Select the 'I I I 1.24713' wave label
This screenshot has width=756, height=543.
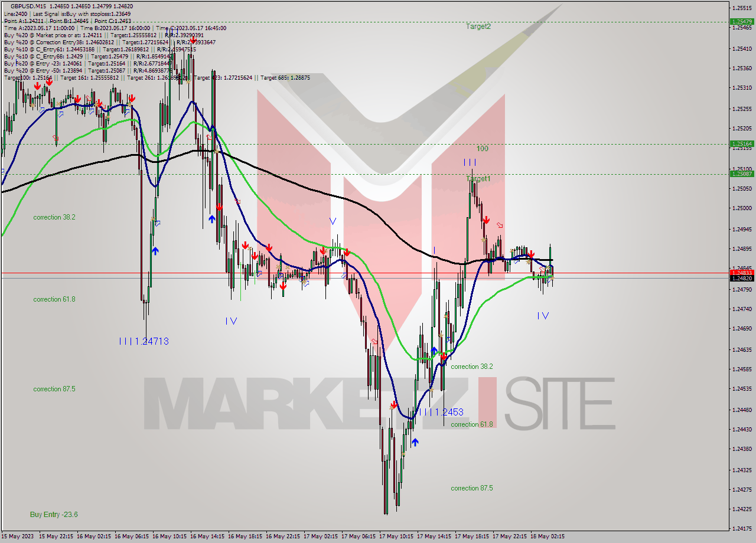pyautogui.click(x=144, y=341)
